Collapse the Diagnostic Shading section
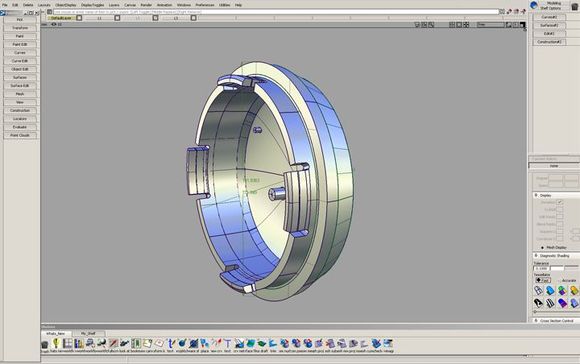 pos(536,256)
